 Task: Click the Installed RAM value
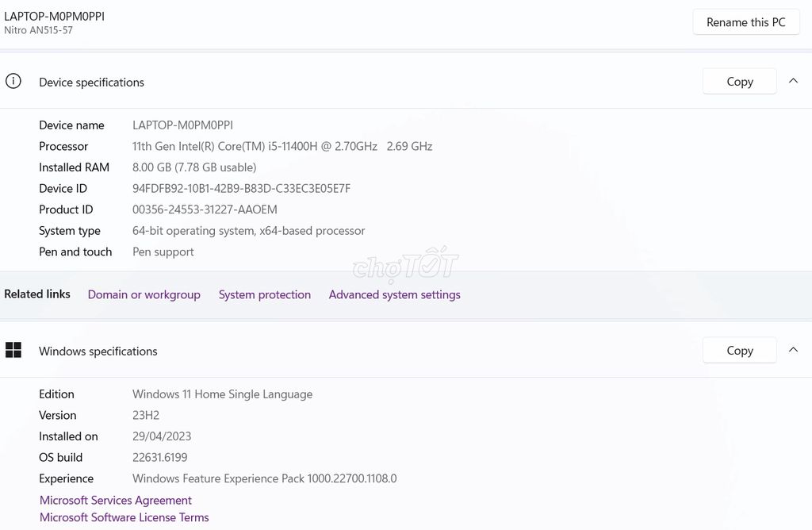pos(193,167)
